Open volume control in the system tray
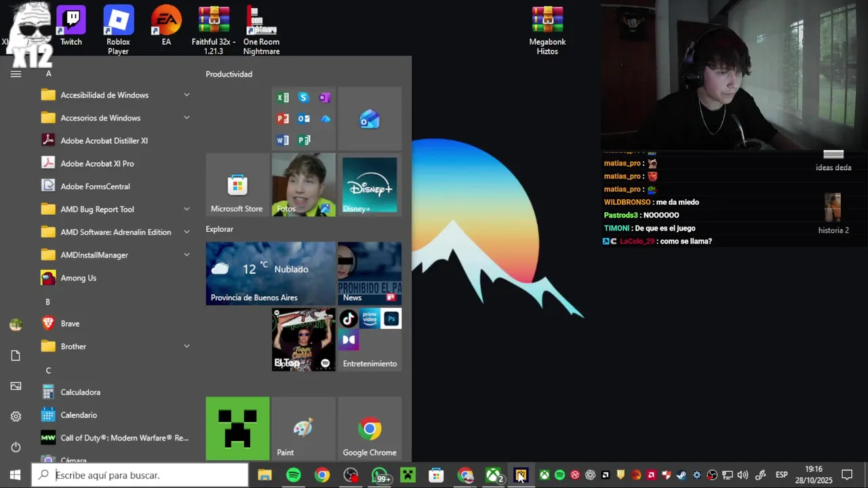 click(x=743, y=475)
